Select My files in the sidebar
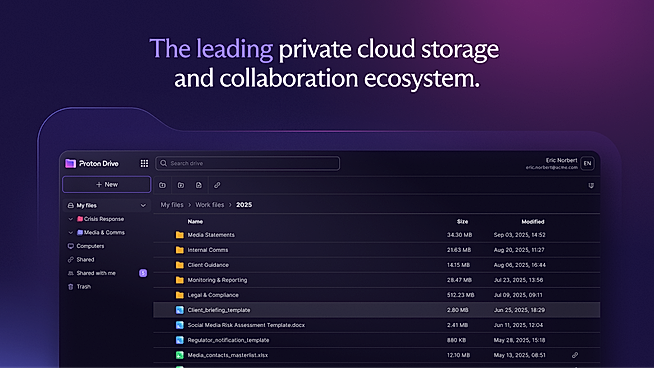 tap(107, 205)
